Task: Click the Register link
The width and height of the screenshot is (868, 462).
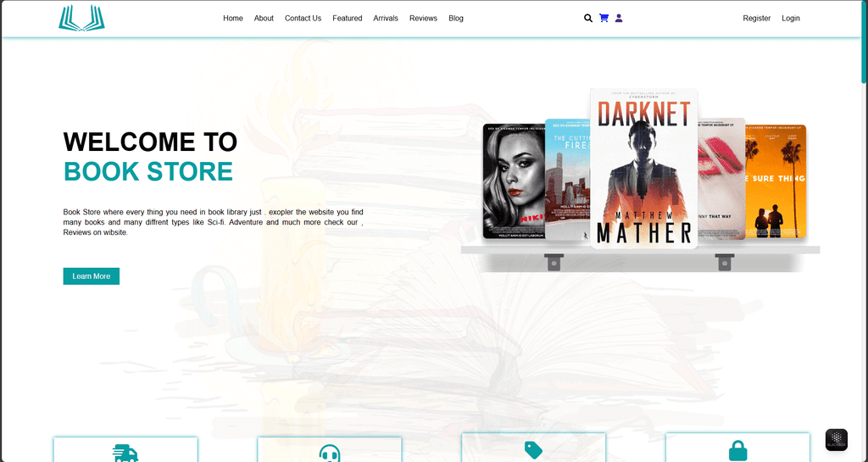Action: 756,18
